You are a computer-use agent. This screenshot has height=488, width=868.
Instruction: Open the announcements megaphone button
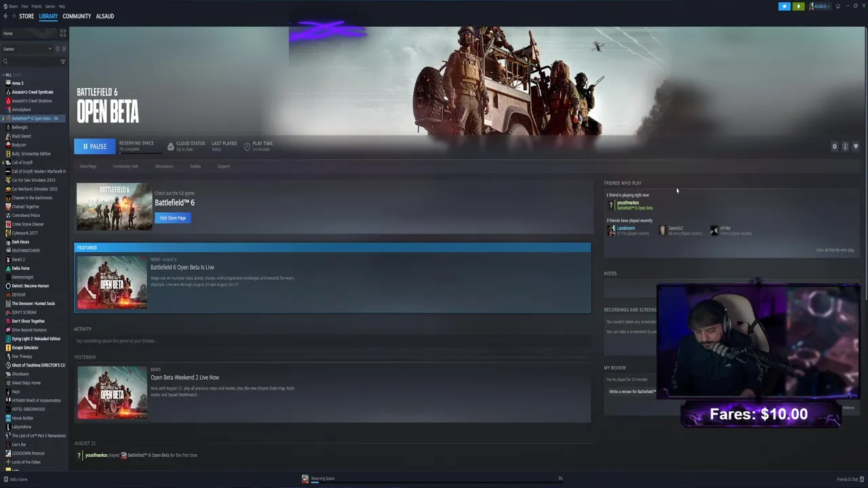(785, 6)
